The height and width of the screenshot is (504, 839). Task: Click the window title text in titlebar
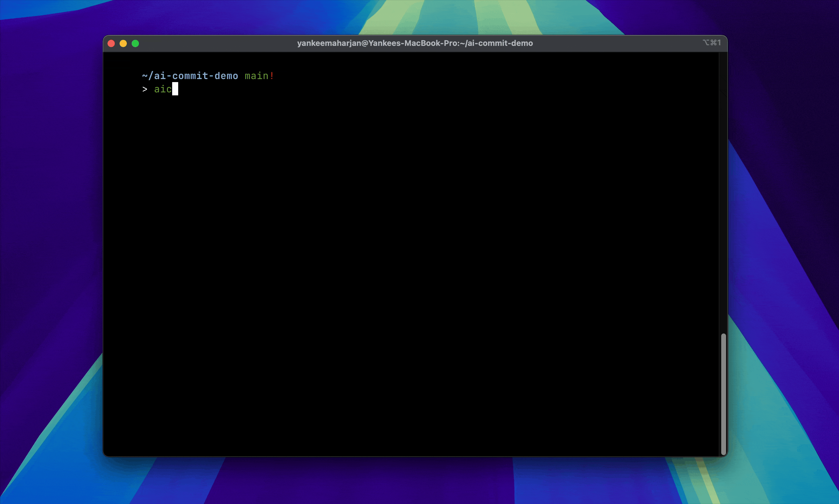415,43
